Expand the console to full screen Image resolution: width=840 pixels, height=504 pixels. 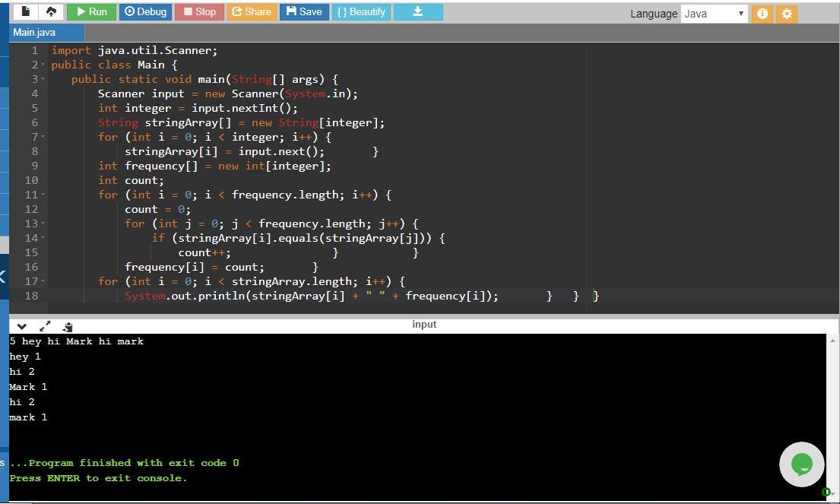point(45,326)
